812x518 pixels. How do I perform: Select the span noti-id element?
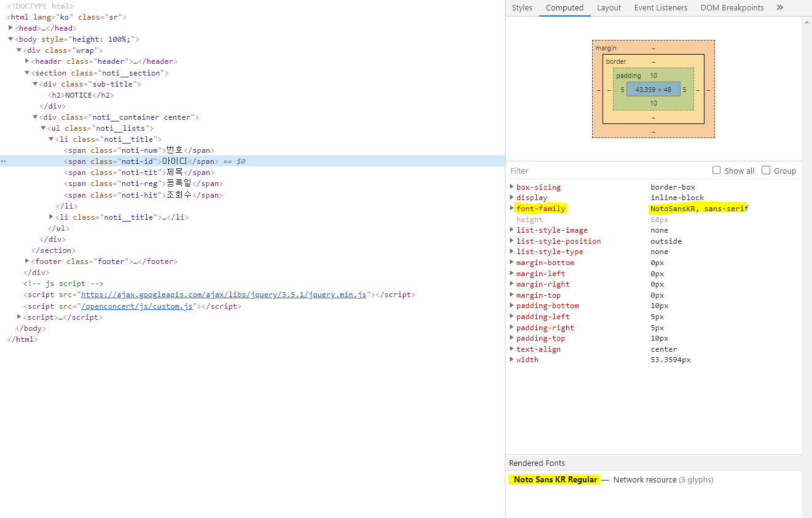tap(141, 161)
